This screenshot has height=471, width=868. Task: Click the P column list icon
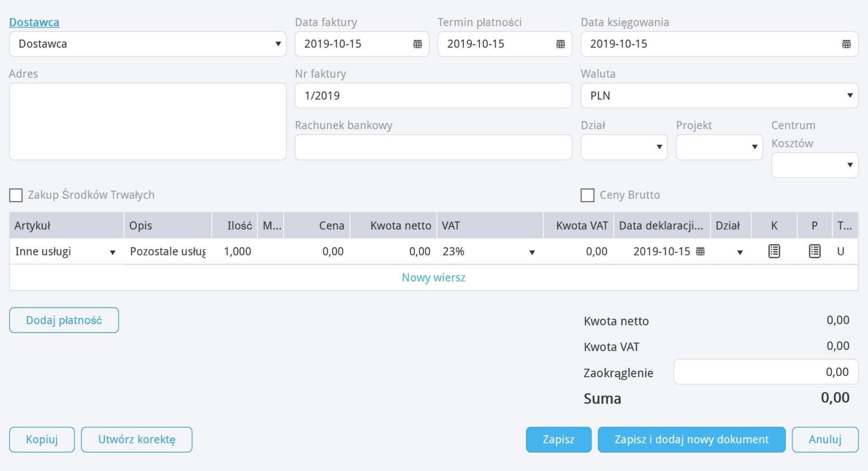click(x=814, y=251)
